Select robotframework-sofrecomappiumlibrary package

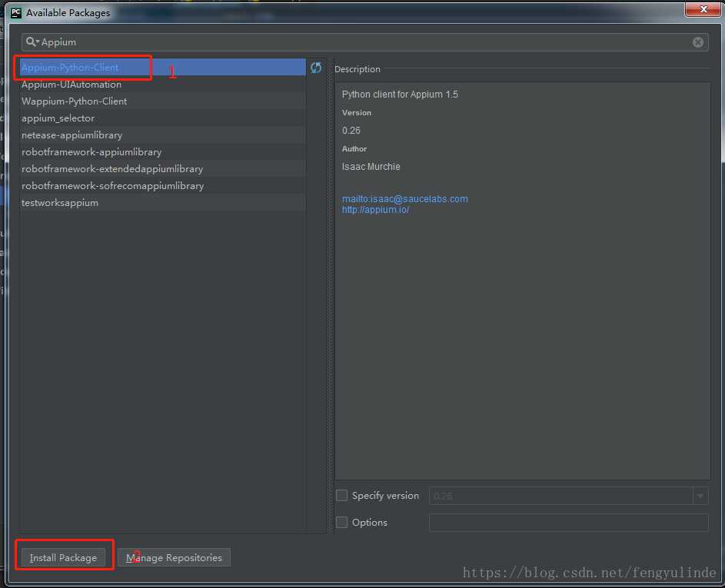pyautogui.click(x=163, y=186)
